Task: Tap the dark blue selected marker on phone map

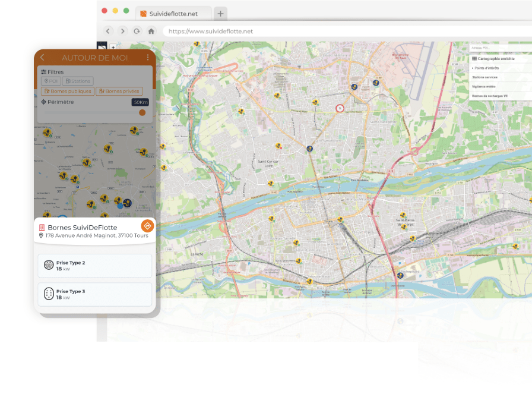Action: 127,203
